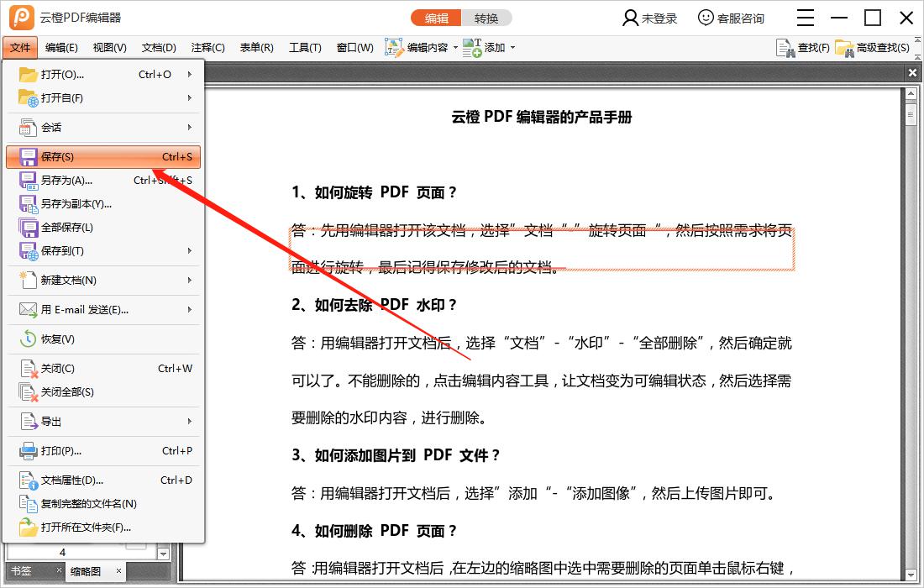Click the vertical scrollbar up arrow
The width and height of the screenshot is (924, 588).
(911, 93)
